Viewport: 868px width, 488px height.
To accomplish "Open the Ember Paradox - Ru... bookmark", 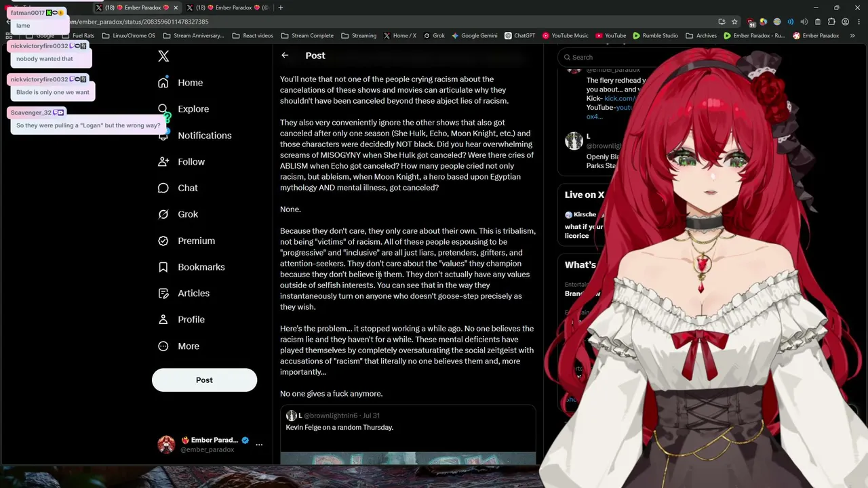I will [x=754, y=35].
